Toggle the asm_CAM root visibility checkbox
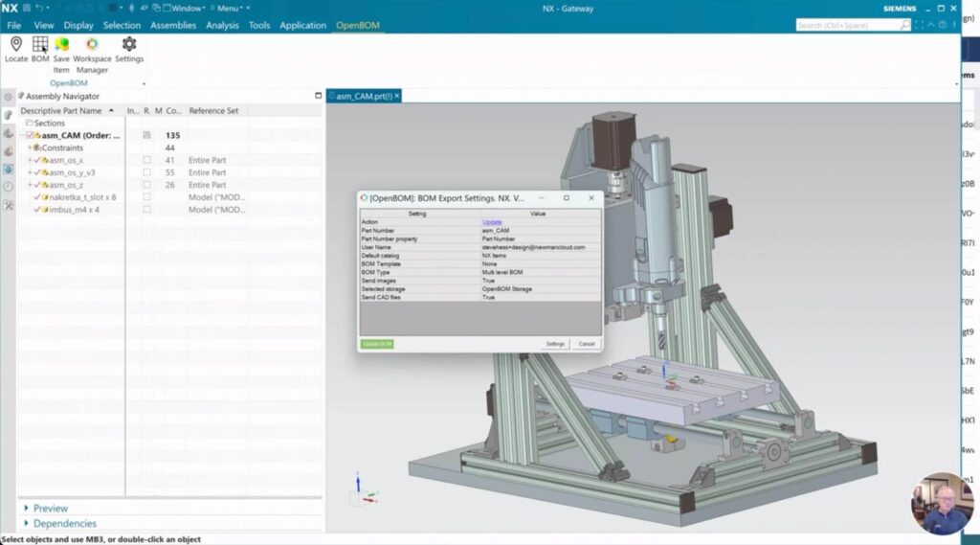980x545 pixels. pos(30,135)
